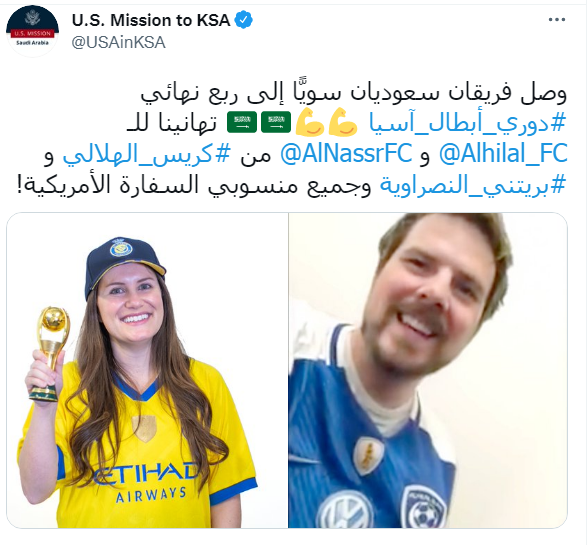Click the first Saudi flag emoji
Screen dimensions: 588x545
click(276, 122)
